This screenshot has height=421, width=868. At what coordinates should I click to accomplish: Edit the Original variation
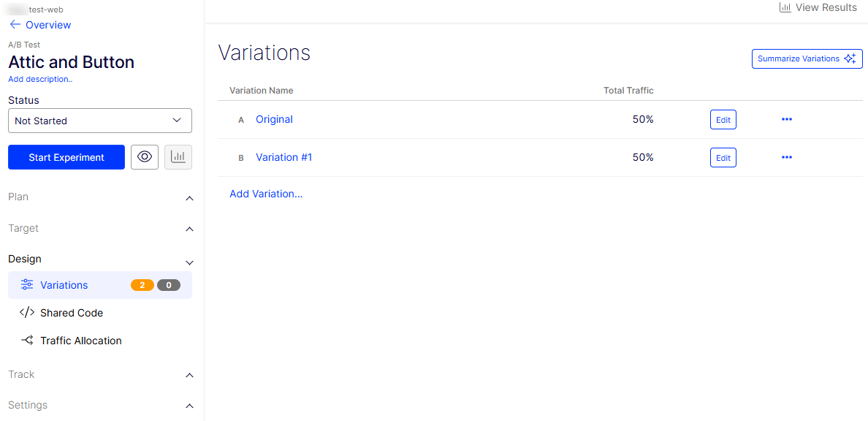click(723, 120)
